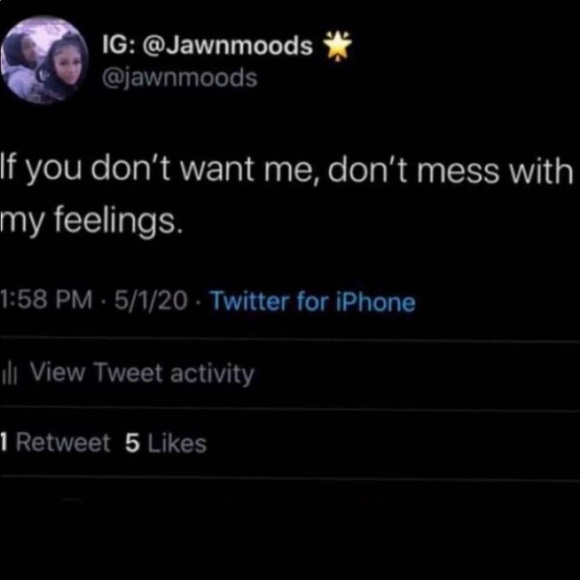Viewport: 580px width, 580px height.
Task: Click the word 'Retweet' label
Action: point(63,442)
